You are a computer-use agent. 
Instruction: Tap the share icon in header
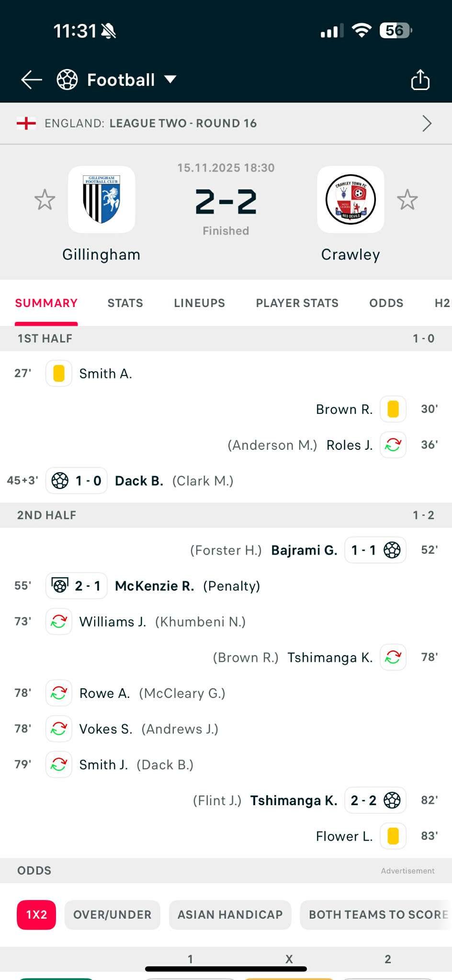point(420,80)
